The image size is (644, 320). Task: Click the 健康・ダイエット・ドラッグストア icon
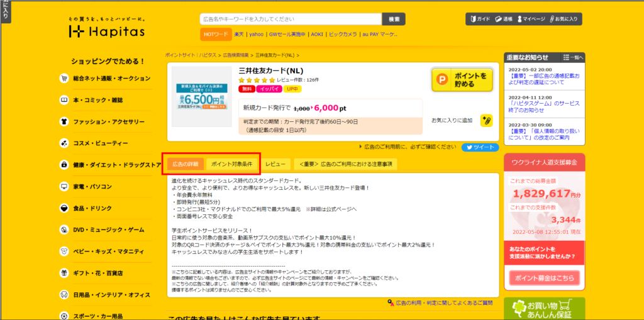(x=64, y=165)
